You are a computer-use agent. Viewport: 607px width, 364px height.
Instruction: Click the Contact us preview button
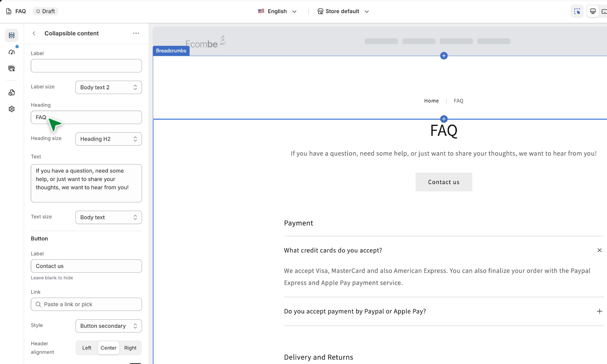(443, 182)
